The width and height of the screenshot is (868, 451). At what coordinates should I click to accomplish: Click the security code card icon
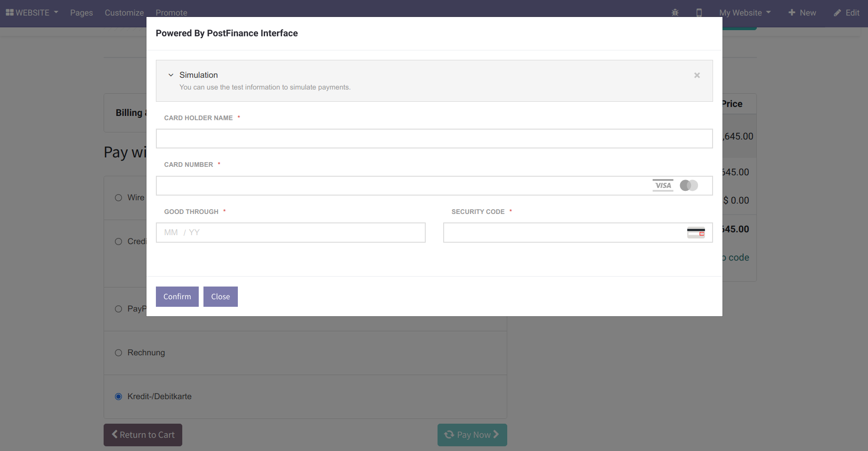(x=696, y=232)
